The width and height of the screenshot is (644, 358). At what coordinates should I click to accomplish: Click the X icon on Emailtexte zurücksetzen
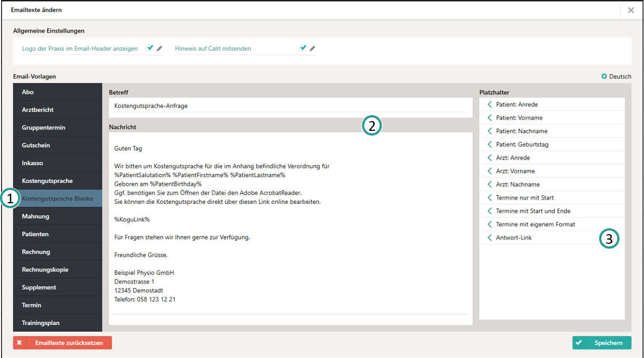tap(19, 343)
